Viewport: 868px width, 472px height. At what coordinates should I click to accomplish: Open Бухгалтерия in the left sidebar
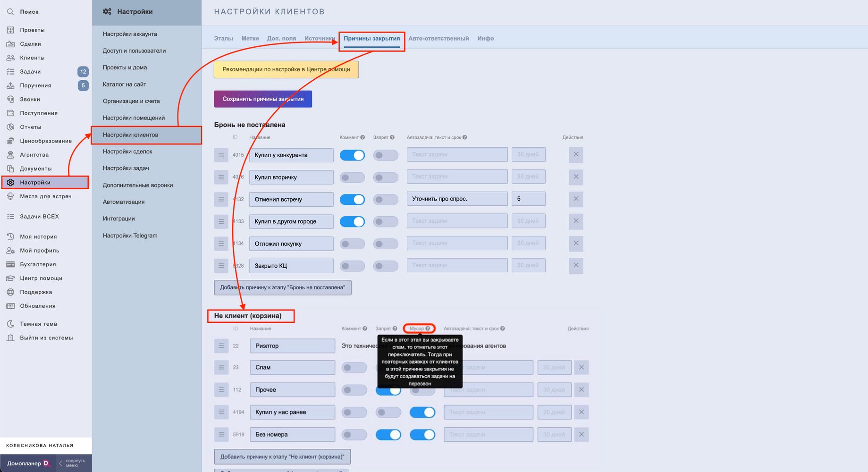(38, 264)
